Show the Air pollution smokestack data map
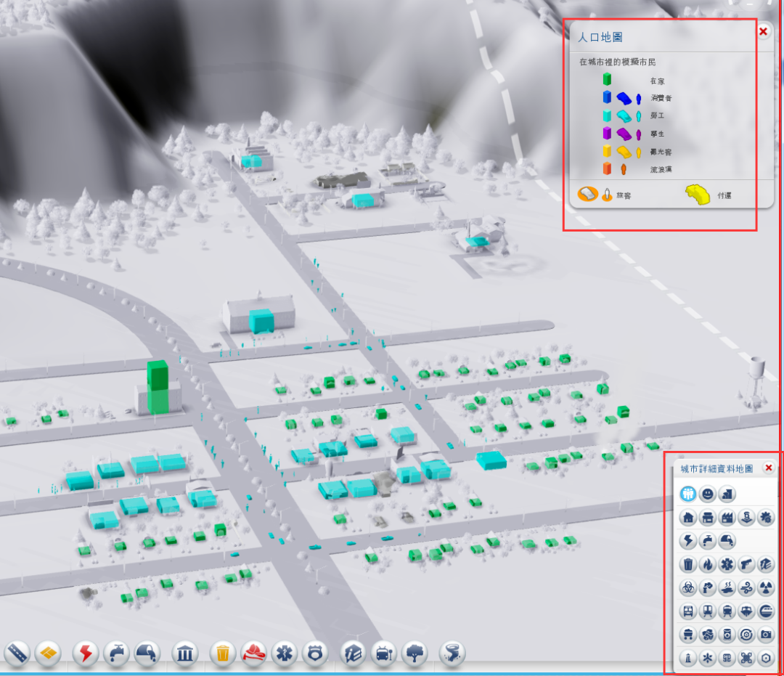This screenshot has width=784, height=676. (x=708, y=587)
